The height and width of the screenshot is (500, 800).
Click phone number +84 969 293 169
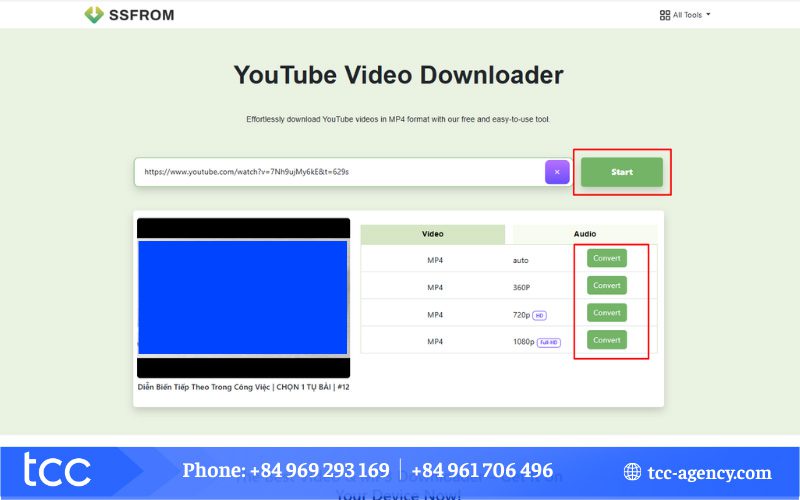pyautogui.click(x=319, y=470)
